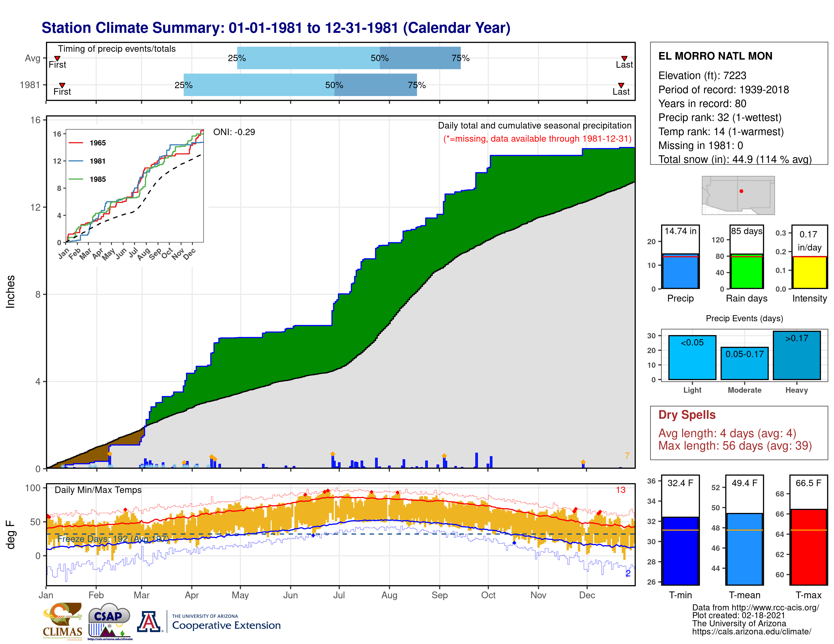Click 'Max length: 56 days (avg: 39)'
834x644 pixels.
tap(735, 445)
